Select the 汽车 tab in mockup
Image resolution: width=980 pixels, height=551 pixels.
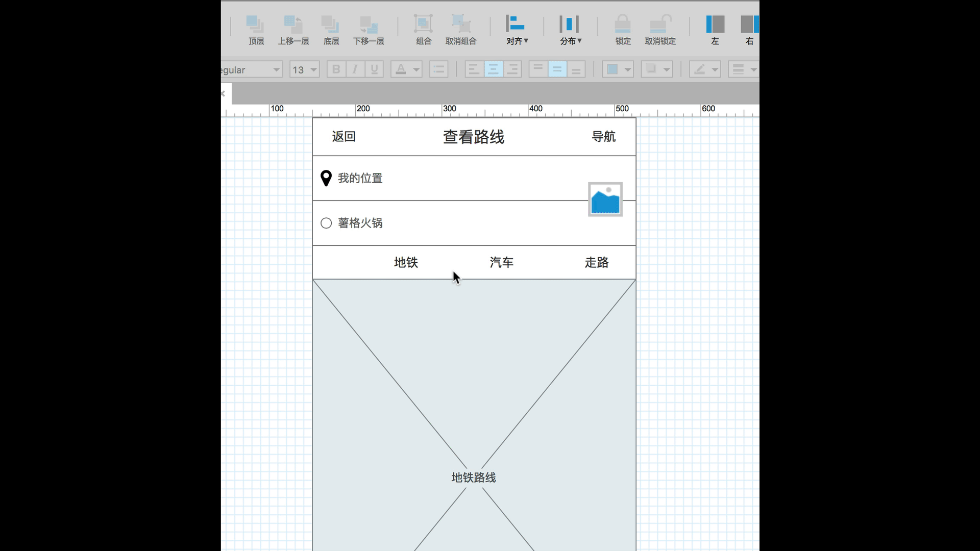[501, 262]
